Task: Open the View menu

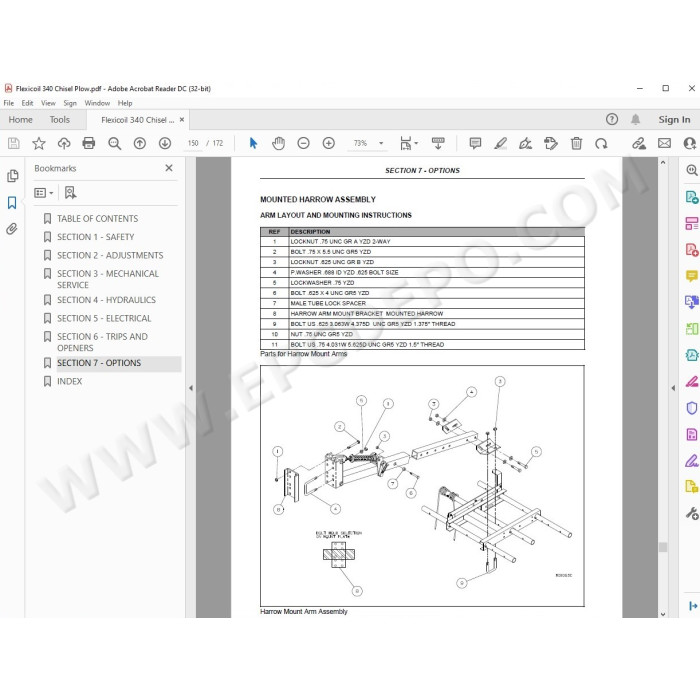Action: [48, 103]
